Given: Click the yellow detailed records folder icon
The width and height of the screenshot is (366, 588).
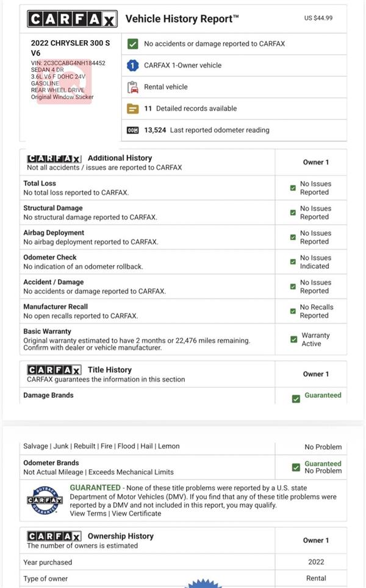Looking at the screenshot, I should 132,108.
